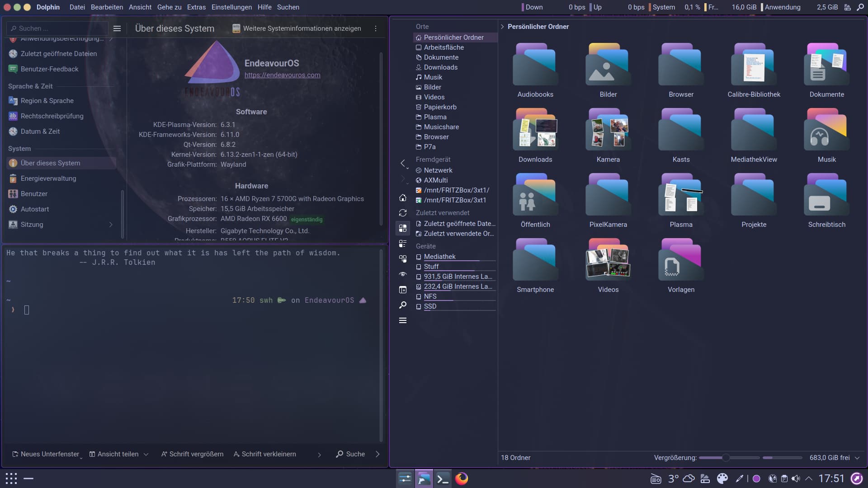Open the kebab menu in Über dieses System
Image resolution: width=868 pixels, height=488 pixels.
coord(376,28)
